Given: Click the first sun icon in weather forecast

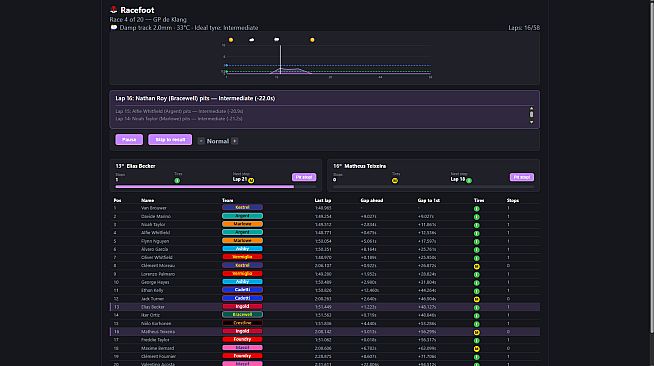Looking at the screenshot, I should (231, 40).
